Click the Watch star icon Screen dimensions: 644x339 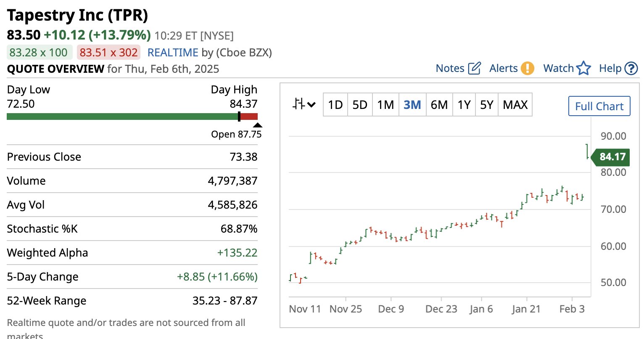point(583,69)
